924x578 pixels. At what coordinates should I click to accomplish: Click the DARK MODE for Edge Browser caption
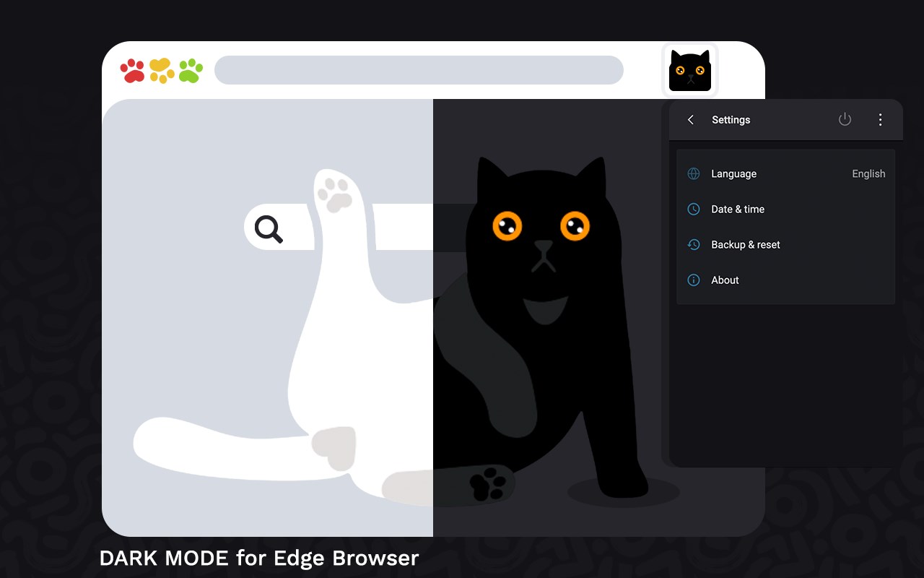point(259,558)
